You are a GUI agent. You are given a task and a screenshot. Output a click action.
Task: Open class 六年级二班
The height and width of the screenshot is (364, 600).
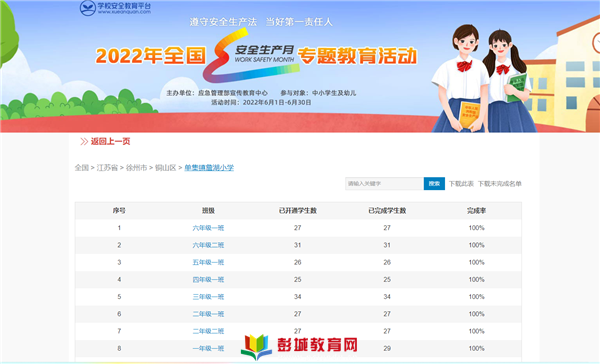208,245
